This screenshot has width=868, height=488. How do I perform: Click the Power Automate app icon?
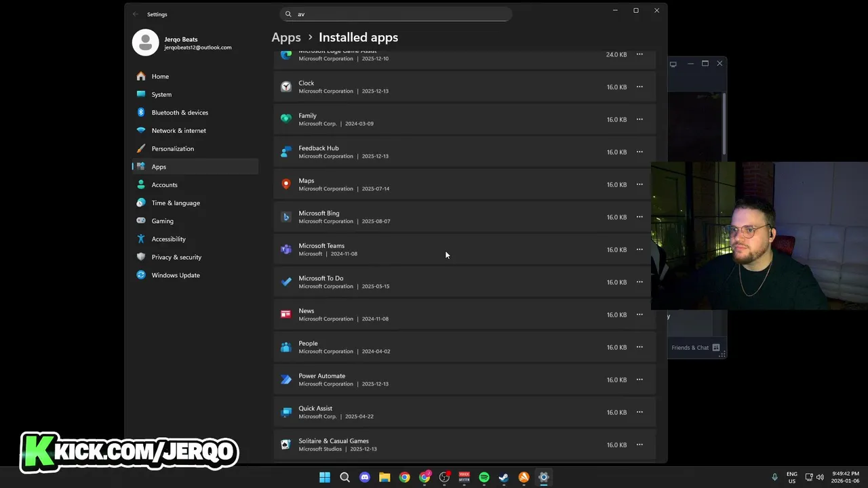click(286, 380)
